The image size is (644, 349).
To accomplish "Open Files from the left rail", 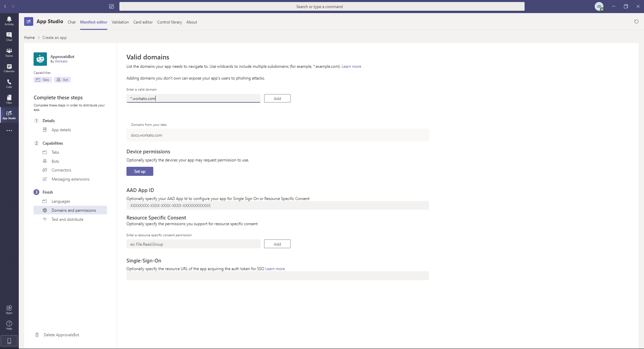I will pos(9,99).
